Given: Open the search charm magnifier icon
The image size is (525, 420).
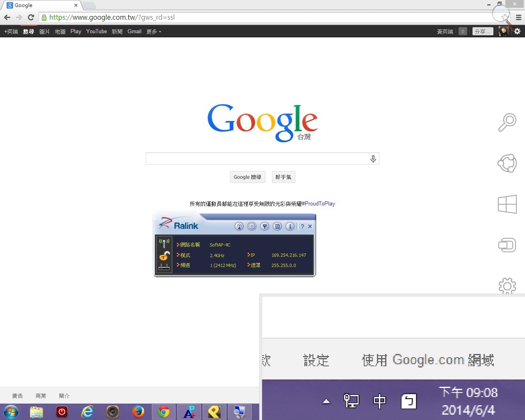Looking at the screenshot, I should coord(507,122).
